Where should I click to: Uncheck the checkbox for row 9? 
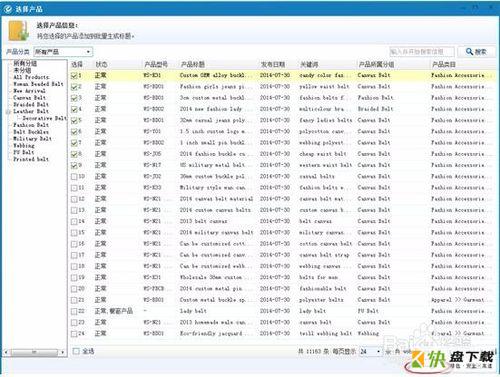[x=74, y=165]
